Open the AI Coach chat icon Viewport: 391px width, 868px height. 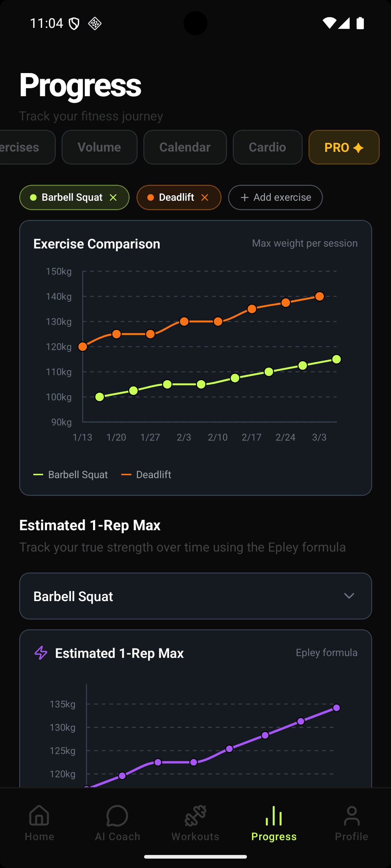point(117,817)
